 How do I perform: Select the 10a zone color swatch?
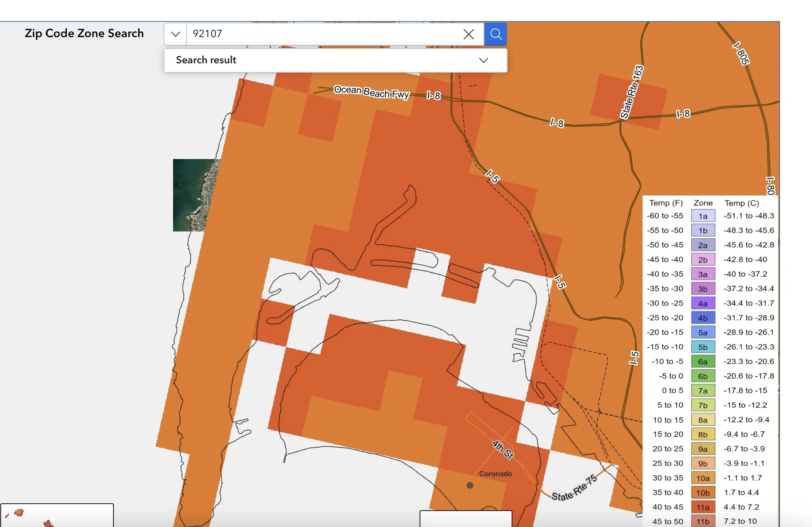(703, 478)
